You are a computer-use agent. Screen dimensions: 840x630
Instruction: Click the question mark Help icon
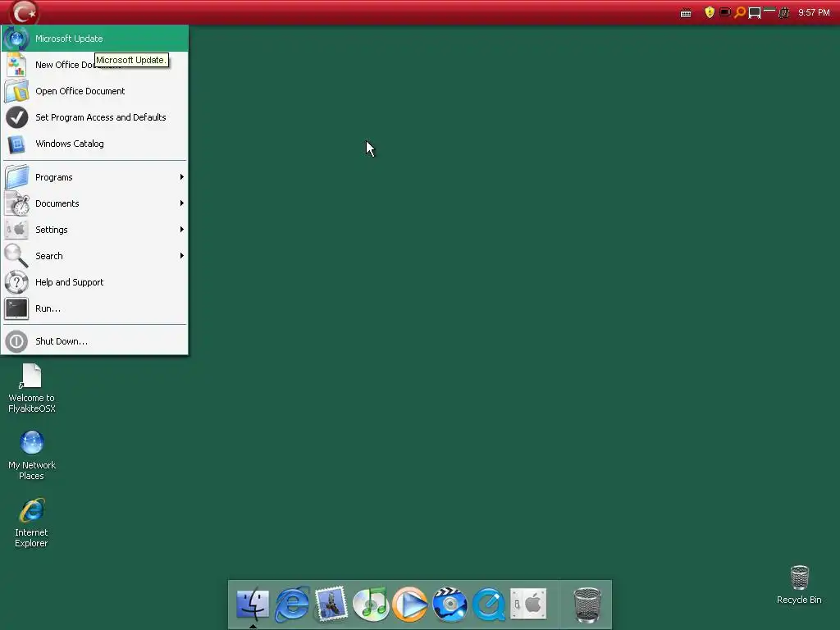point(16,282)
